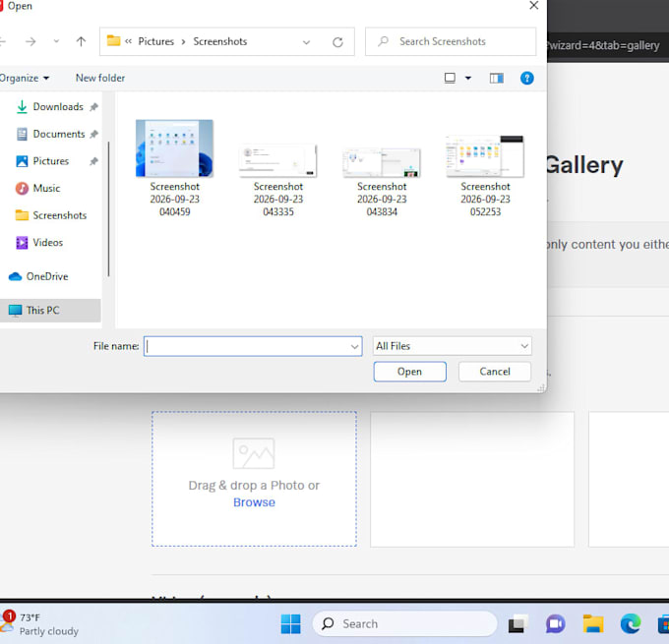Click the browser address bar URL text

click(604, 45)
